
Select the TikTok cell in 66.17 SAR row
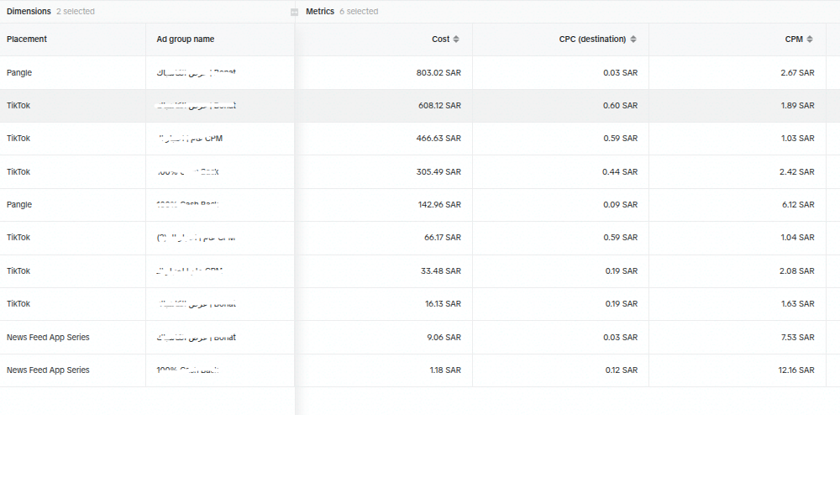(x=18, y=237)
